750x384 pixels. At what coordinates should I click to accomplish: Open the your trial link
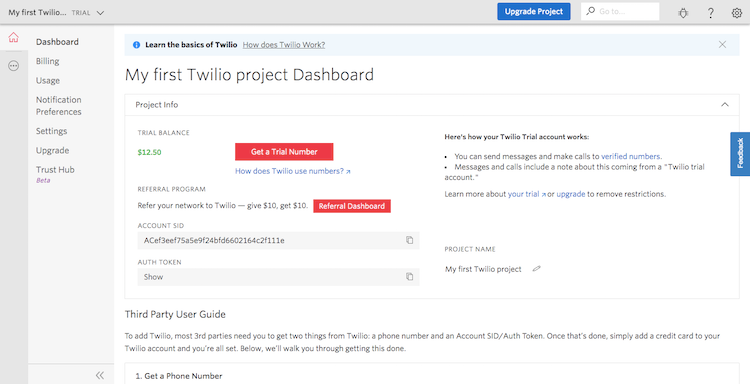526,194
